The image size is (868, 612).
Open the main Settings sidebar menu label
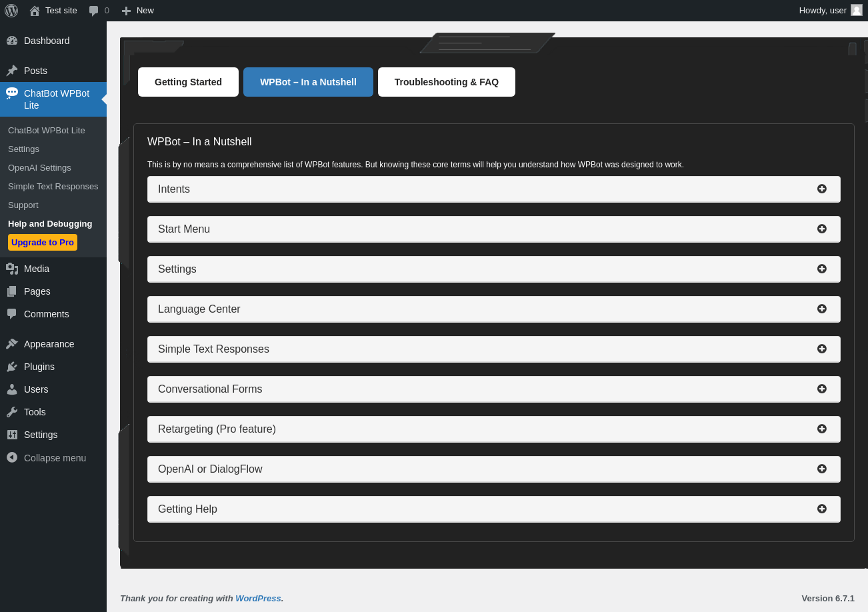tap(41, 435)
